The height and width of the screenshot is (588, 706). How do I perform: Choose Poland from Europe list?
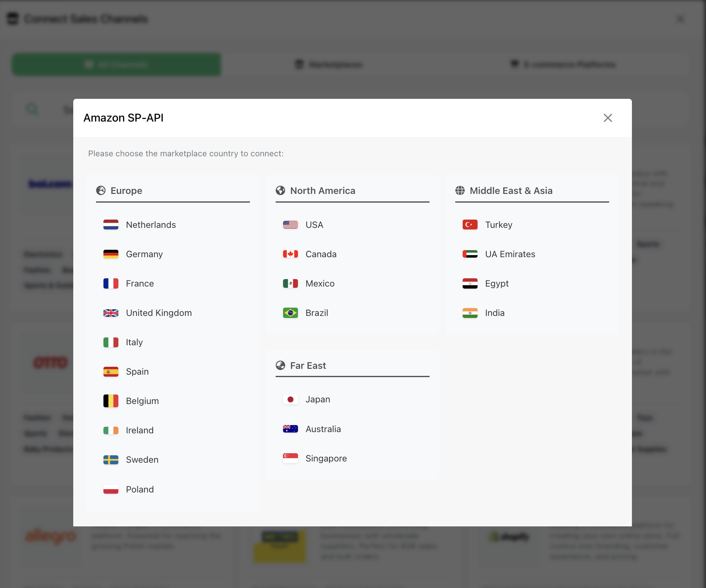140,490
